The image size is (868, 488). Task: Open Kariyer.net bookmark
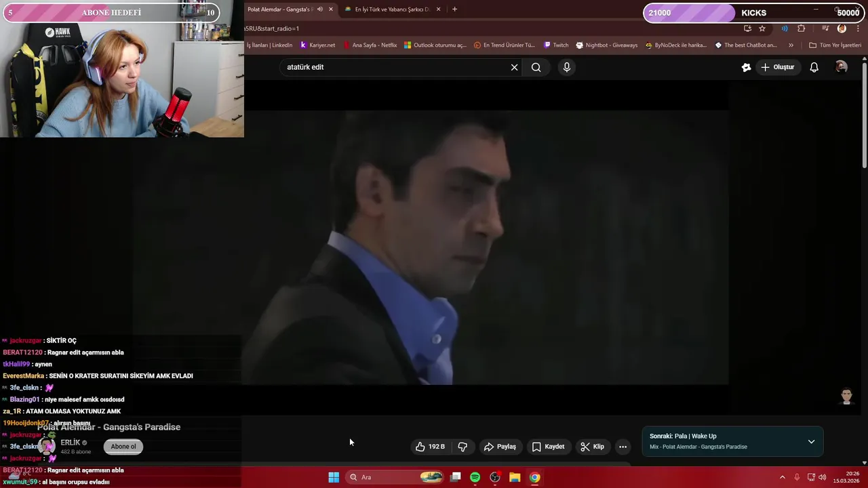coord(317,45)
